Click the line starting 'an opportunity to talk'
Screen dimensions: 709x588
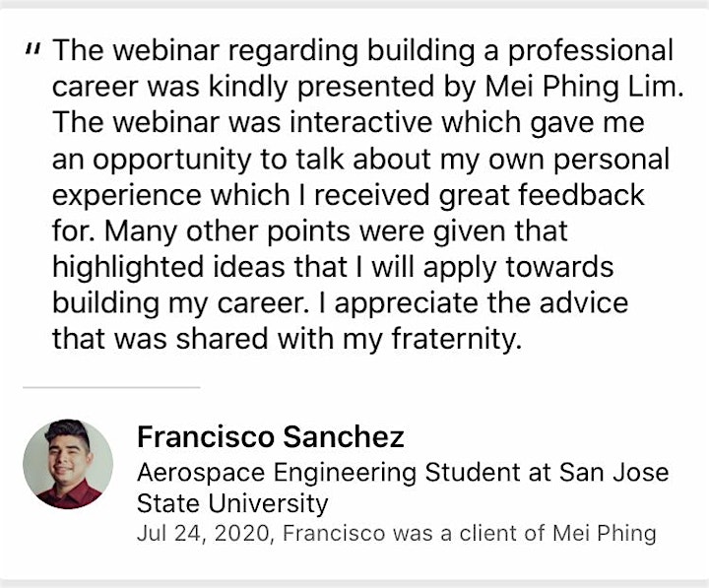coord(360,160)
